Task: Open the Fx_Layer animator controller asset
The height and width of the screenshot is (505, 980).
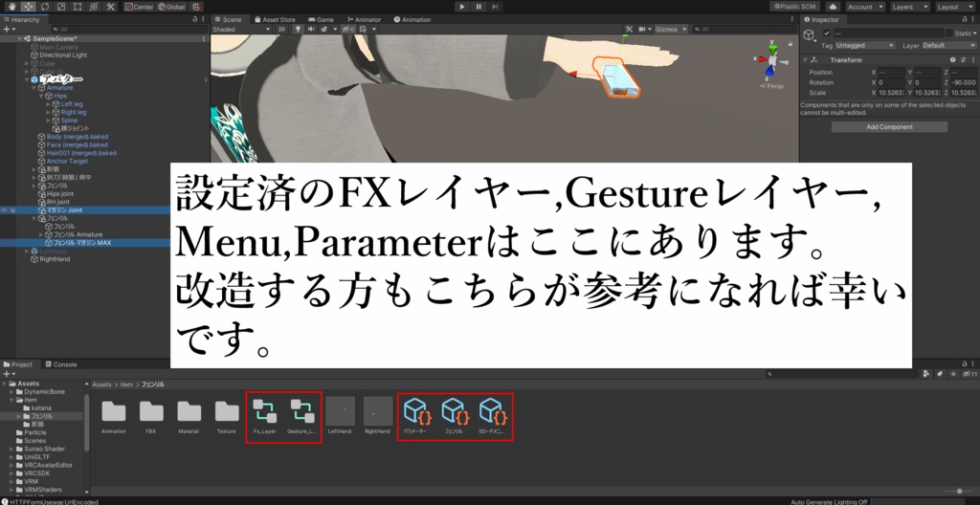Action: click(x=265, y=416)
